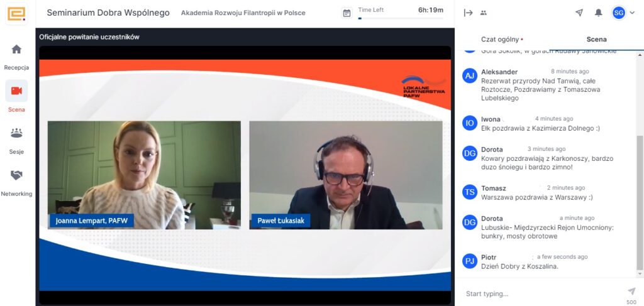Click the Recepcja sidebar label
The height and width of the screenshot is (306, 644).
point(16,67)
